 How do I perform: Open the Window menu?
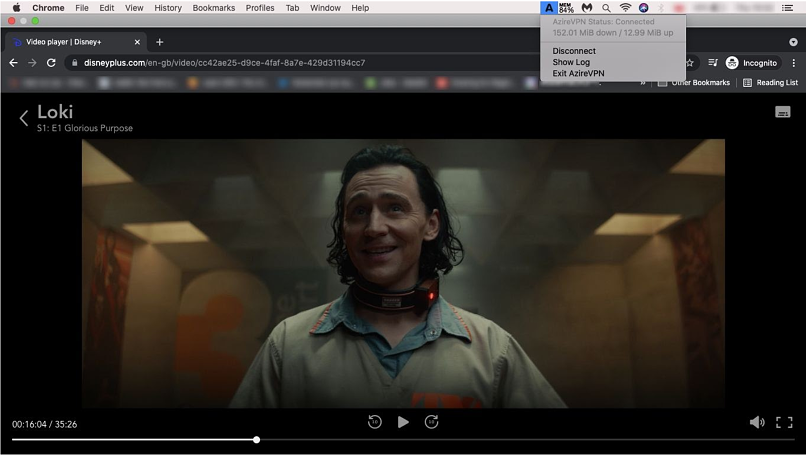(x=325, y=8)
